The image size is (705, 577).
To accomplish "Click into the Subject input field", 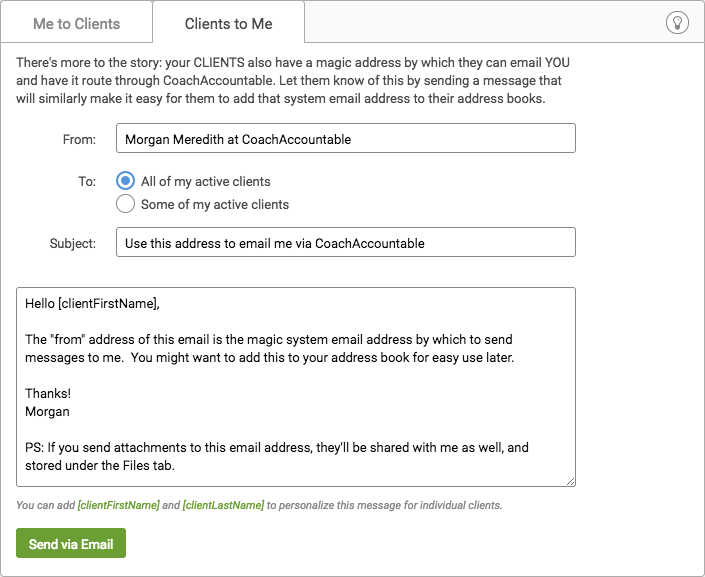I will click(x=346, y=242).
